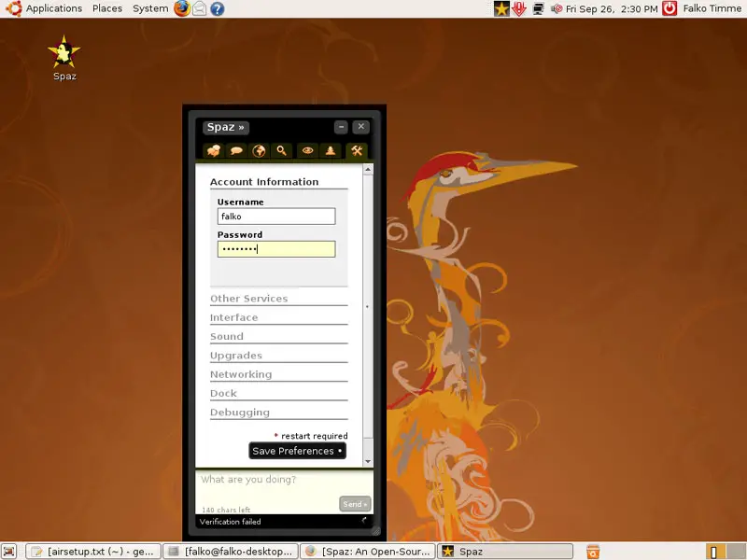Image resolution: width=747 pixels, height=560 pixels.
Task: Open the friends timeline tab in Spaz
Action: coord(214,151)
